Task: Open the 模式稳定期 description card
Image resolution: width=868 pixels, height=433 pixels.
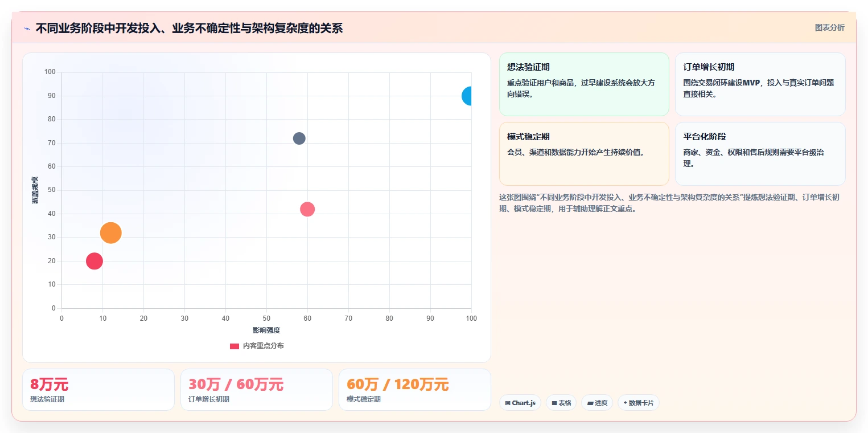Action: click(584, 154)
